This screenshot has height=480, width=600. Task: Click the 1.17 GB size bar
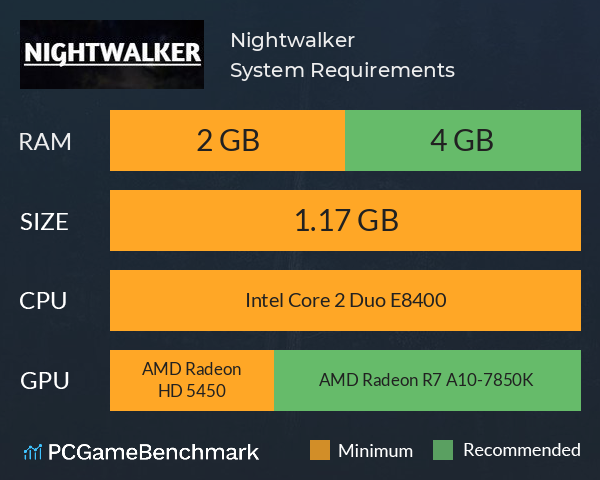(x=345, y=220)
